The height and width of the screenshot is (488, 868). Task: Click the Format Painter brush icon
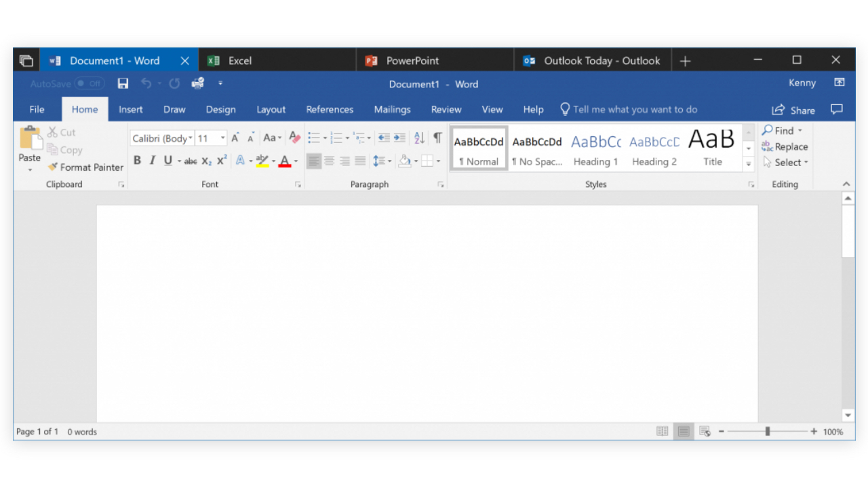click(x=53, y=167)
